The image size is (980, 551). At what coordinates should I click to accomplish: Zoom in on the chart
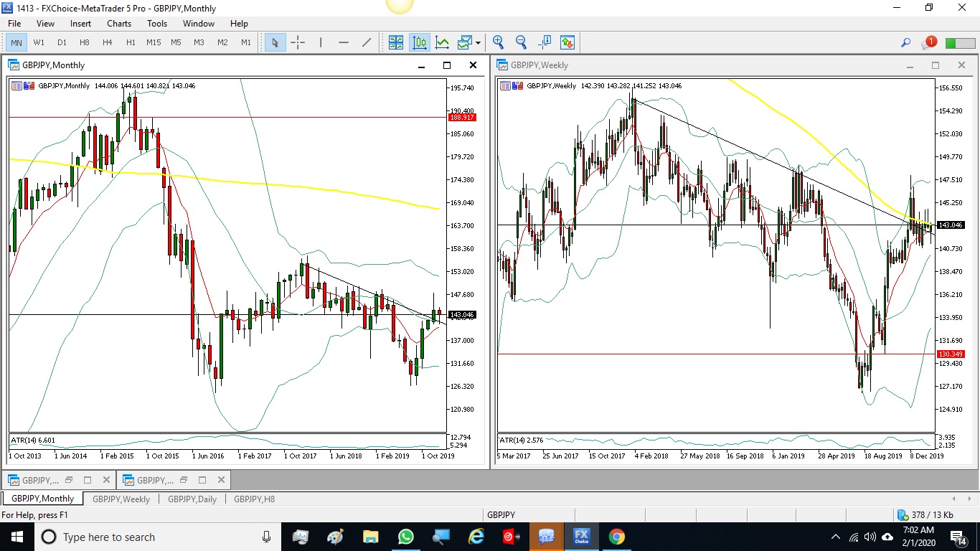pos(498,43)
